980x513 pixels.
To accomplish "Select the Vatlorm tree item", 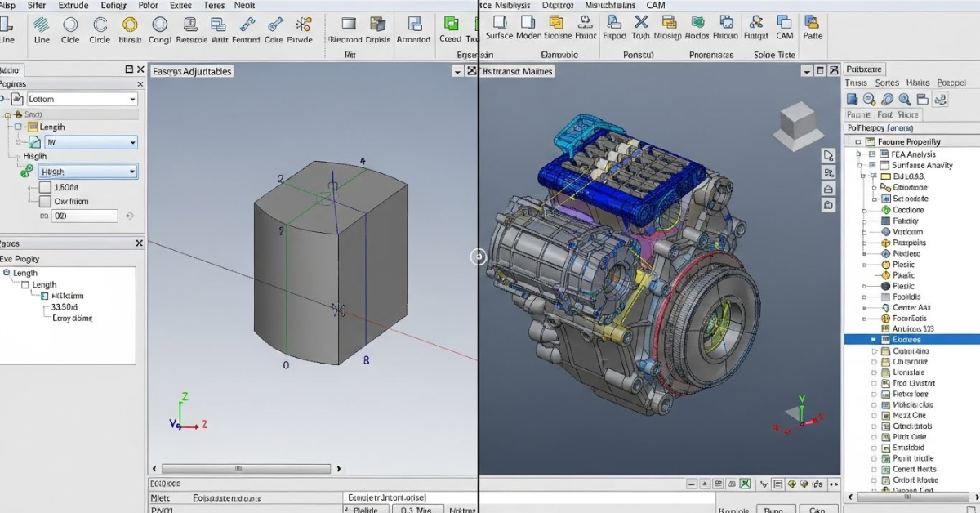I will [907, 232].
